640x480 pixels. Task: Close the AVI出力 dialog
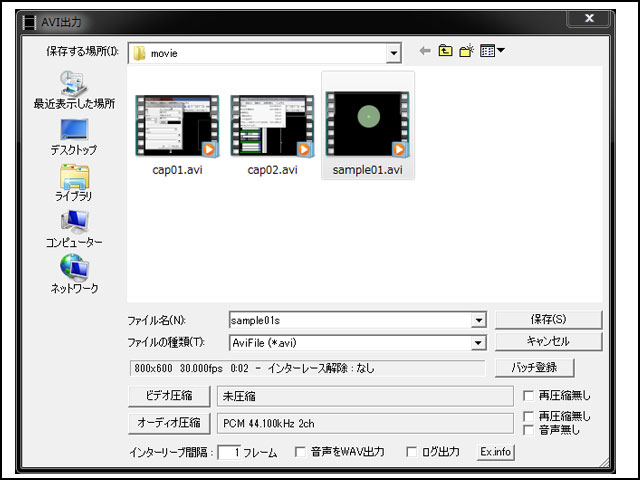pyautogui.click(x=589, y=18)
